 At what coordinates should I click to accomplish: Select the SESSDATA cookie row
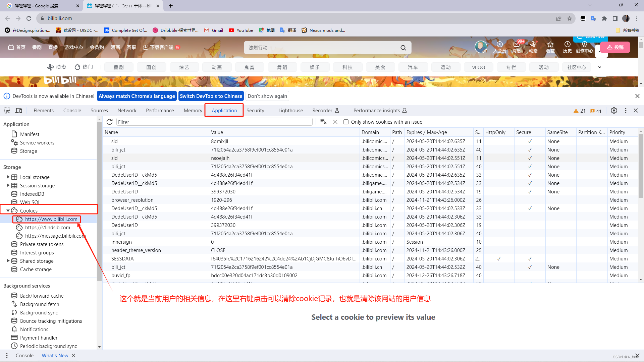371,259
